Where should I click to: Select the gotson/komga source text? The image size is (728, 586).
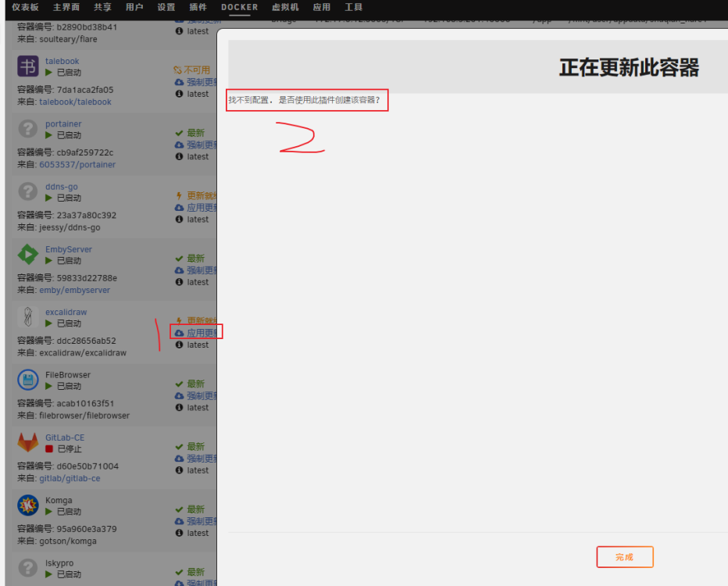68,541
